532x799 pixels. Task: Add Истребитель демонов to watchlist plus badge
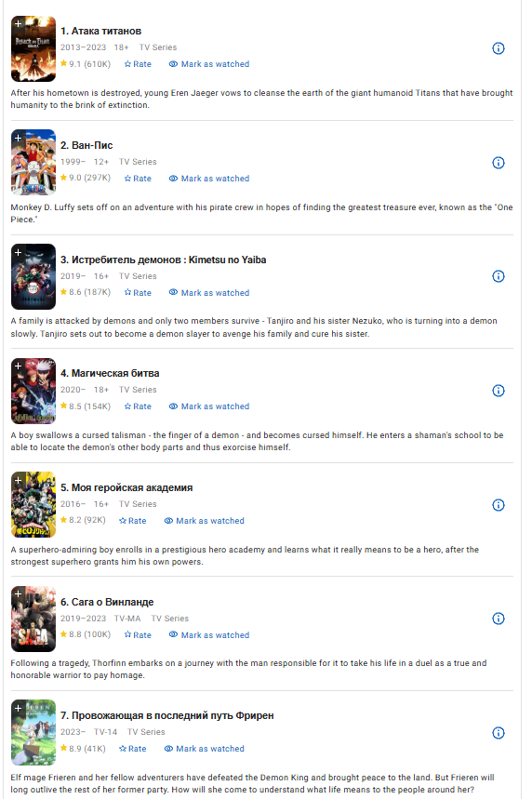tap(18, 252)
